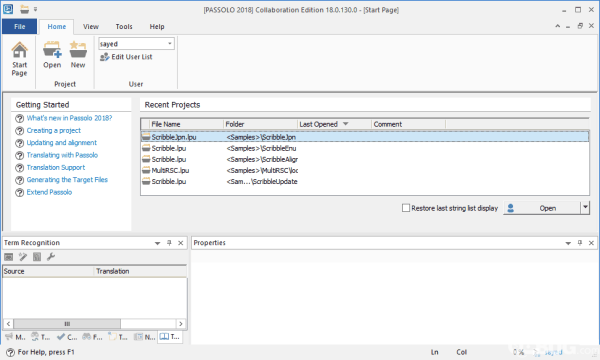Click left scroll arrow in Term Recognition
Screen dimensions: 600x360
coord(8,324)
